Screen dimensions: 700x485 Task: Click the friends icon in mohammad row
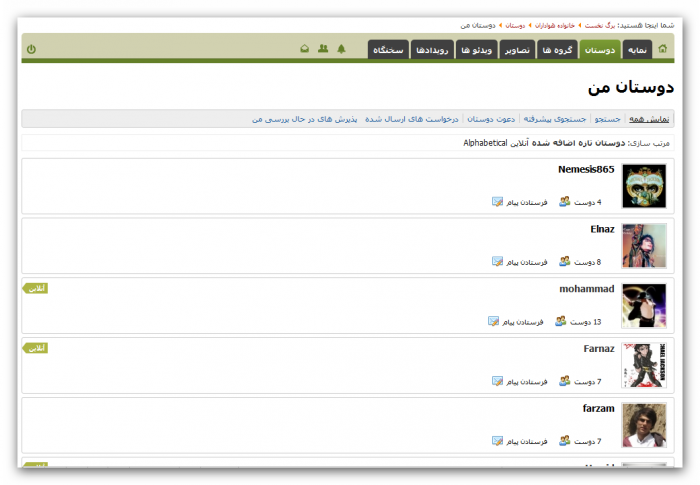coord(561,321)
